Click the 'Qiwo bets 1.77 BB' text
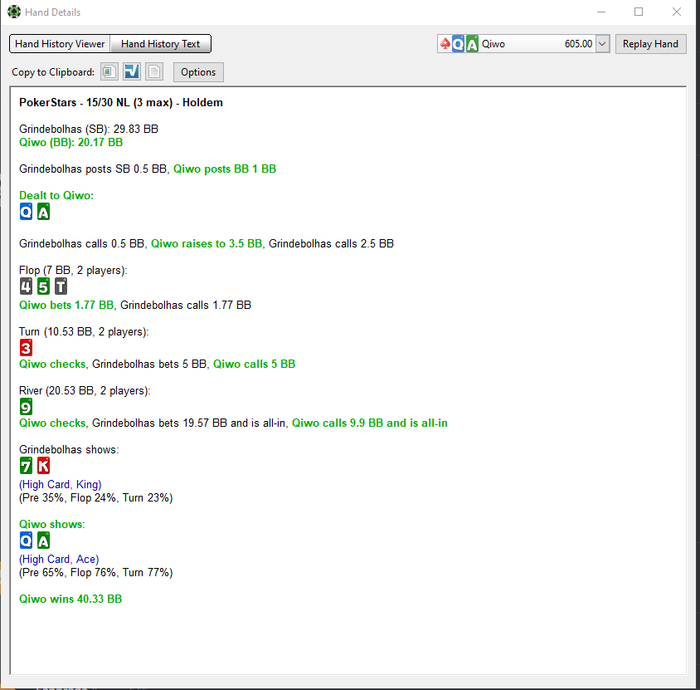 pyautogui.click(x=66, y=305)
